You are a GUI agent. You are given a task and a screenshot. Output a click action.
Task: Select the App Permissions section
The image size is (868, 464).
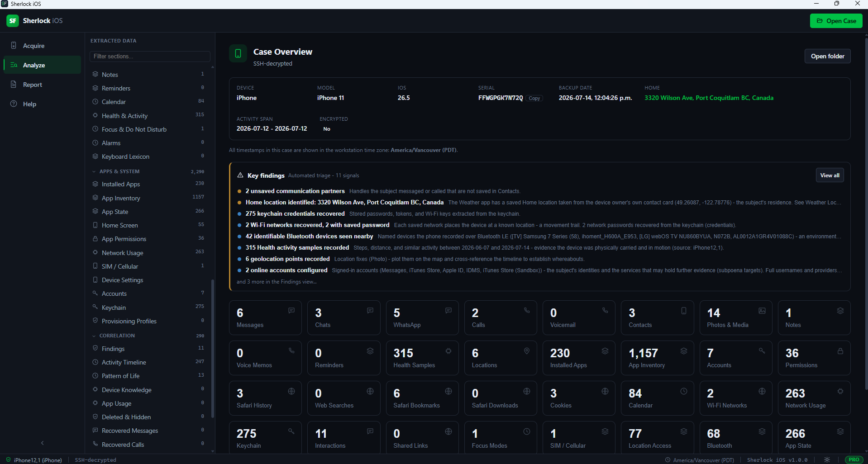[x=148, y=239]
